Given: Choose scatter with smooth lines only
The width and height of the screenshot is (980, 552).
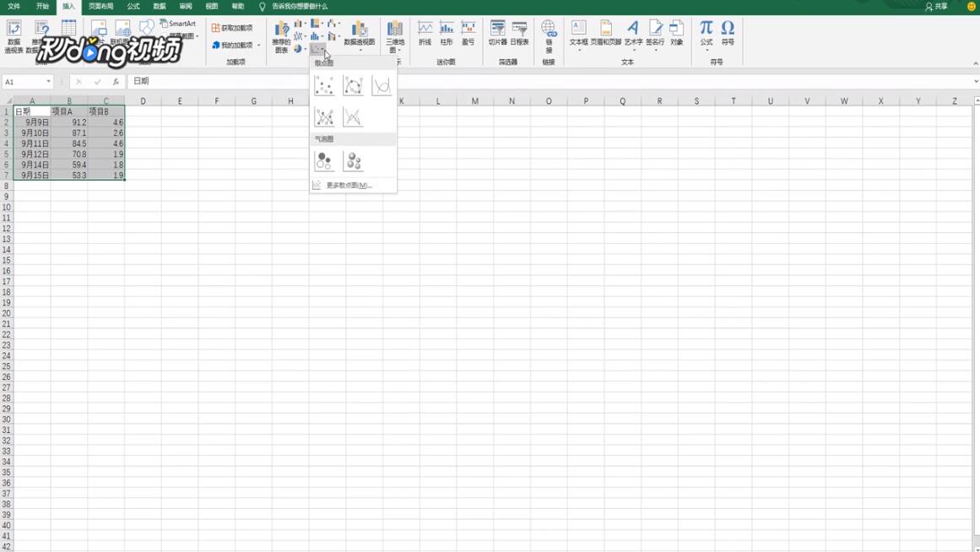Looking at the screenshot, I should pos(382,85).
